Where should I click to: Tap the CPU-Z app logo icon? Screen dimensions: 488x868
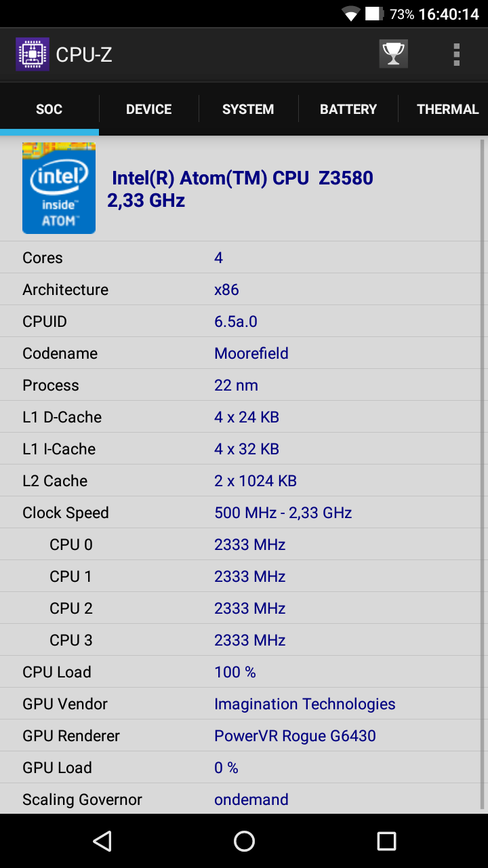coord(33,54)
